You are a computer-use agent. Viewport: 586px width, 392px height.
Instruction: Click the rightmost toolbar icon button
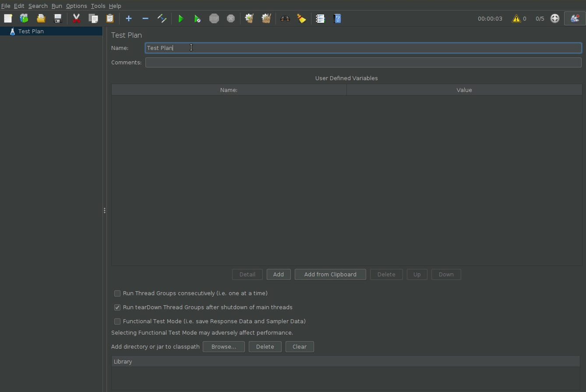click(575, 18)
